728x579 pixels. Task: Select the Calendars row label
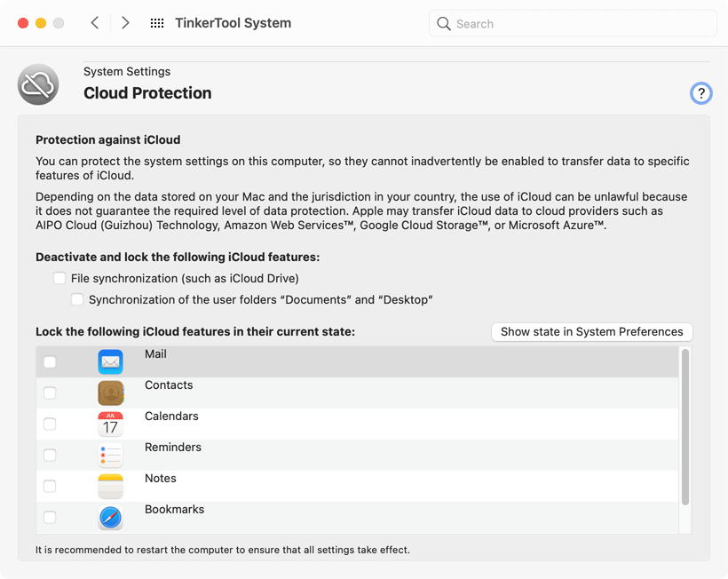pyautogui.click(x=171, y=416)
